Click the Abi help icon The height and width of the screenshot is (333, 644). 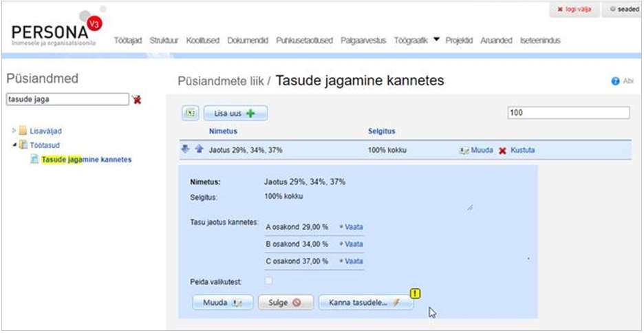(x=616, y=81)
